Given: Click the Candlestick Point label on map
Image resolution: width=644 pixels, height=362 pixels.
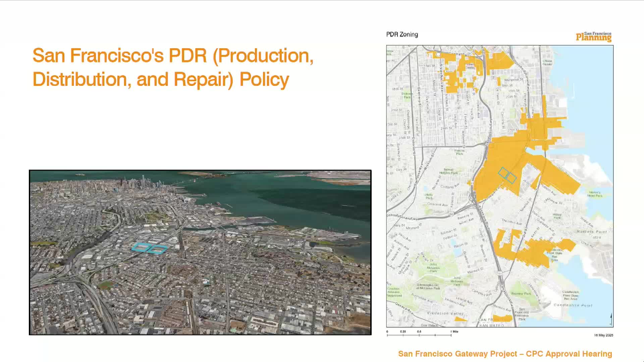Looking at the screenshot, I should coord(573,305).
